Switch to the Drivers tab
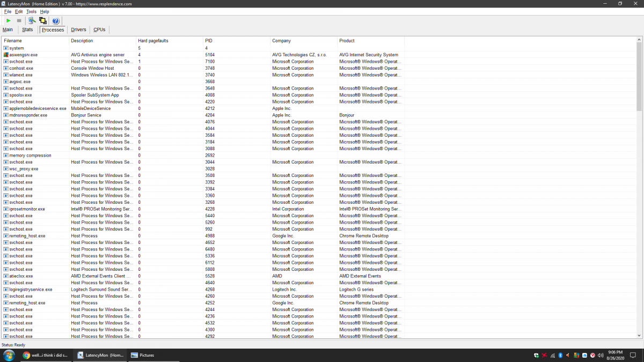This screenshot has width=644, height=362. (78, 29)
